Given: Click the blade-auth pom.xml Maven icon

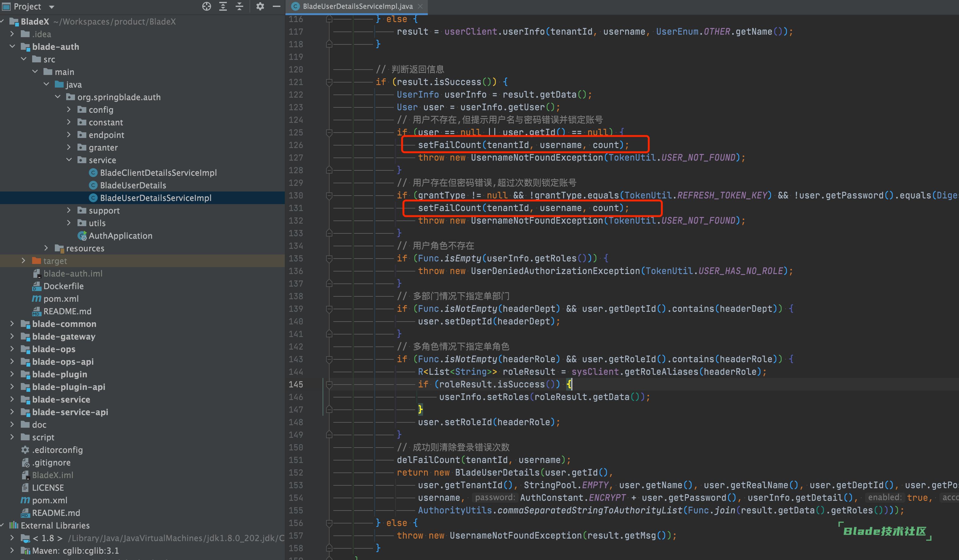Looking at the screenshot, I should tap(37, 299).
